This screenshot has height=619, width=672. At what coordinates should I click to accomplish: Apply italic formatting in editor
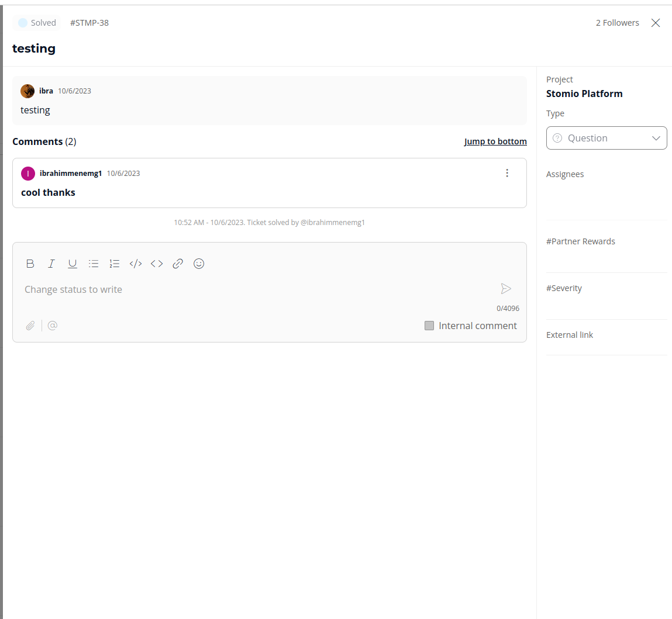[51, 264]
